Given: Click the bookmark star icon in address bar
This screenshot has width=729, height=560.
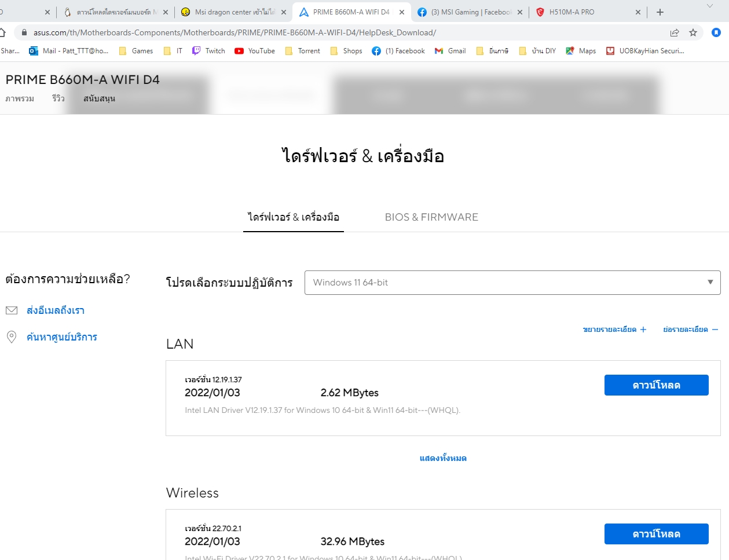Looking at the screenshot, I should (693, 32).
